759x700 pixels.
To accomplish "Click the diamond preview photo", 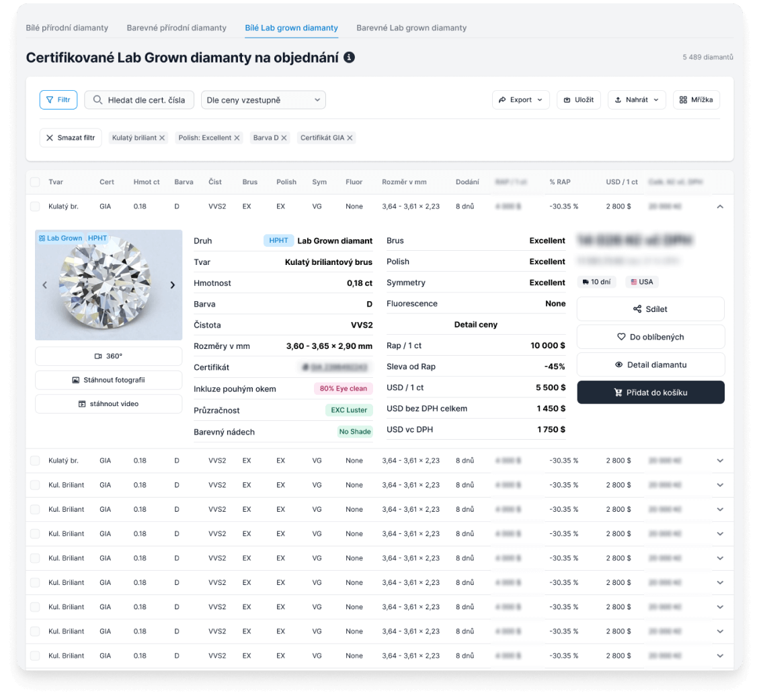I will 108,285.
